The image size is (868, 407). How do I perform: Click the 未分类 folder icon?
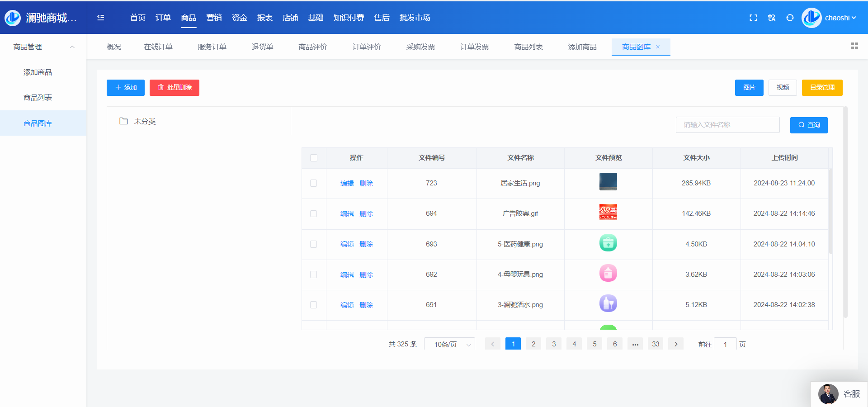123,121
